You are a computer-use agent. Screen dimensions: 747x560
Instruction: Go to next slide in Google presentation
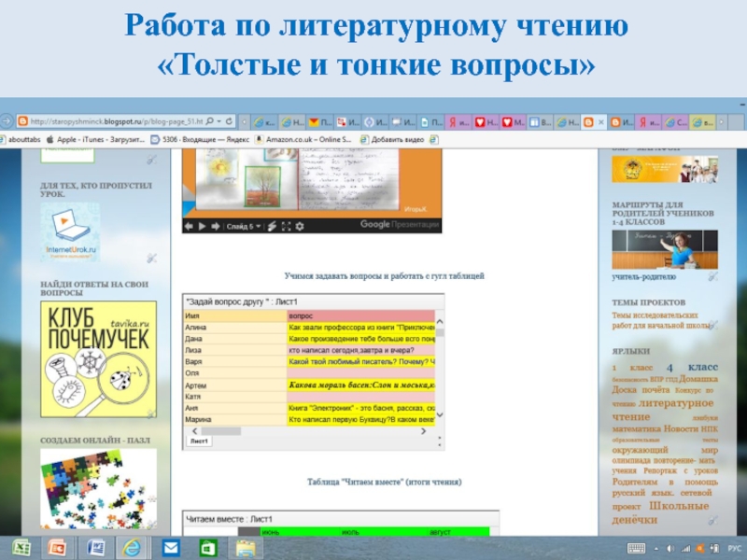[x=216, y=226]
